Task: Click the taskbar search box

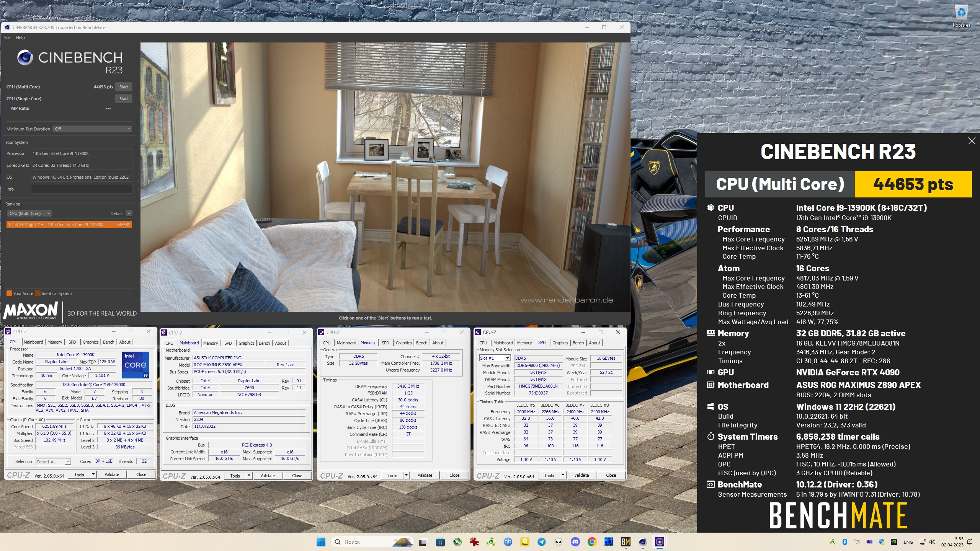Action: click(x=372, y=542)
